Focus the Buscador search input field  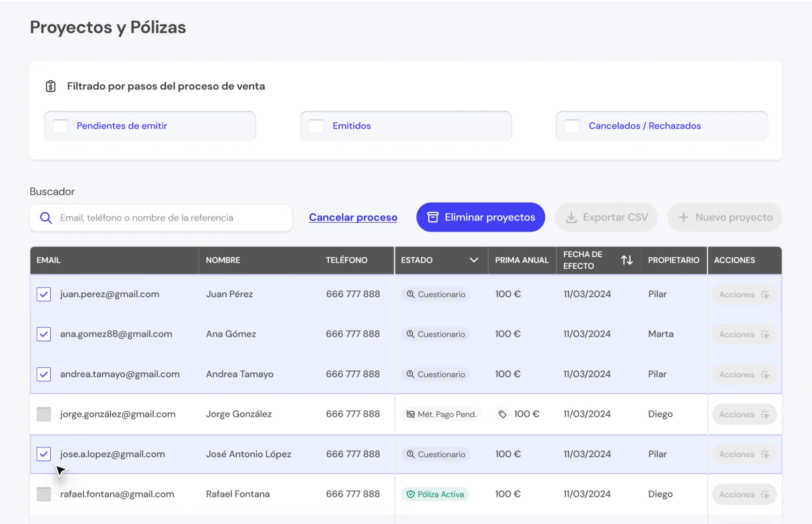(x=169, y=218)
